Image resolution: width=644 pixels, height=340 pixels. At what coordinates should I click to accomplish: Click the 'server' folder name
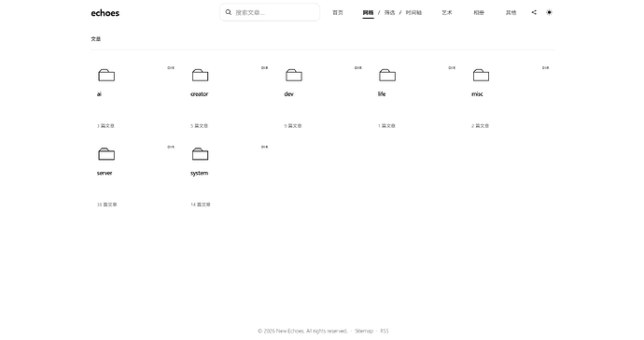coord(105,173)
